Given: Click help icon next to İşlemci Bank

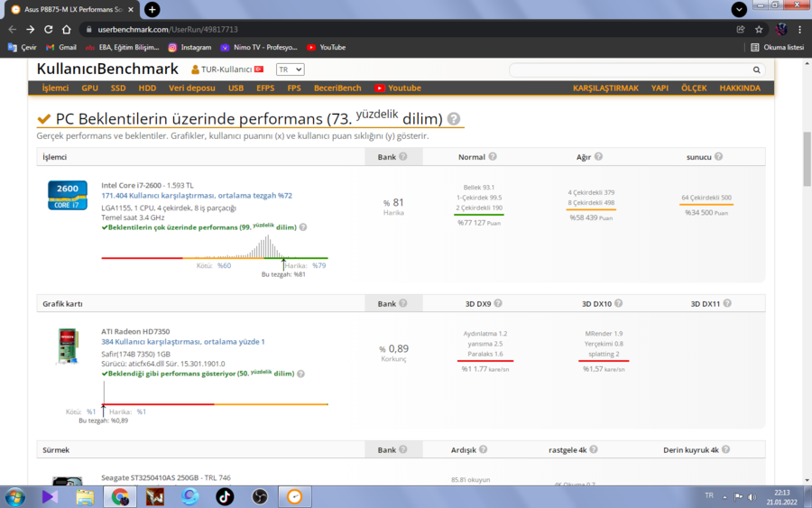Looking at the screenshot, I should (x=403, y=156).
